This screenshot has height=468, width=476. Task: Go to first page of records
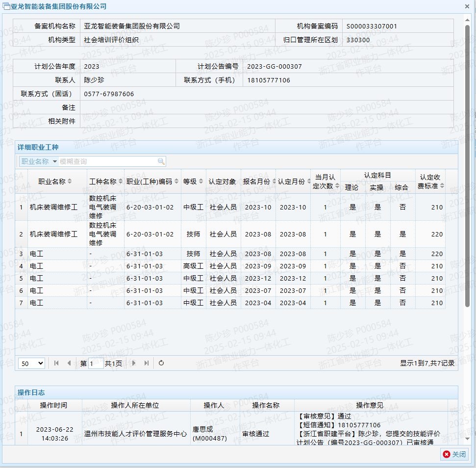point(56,363)
